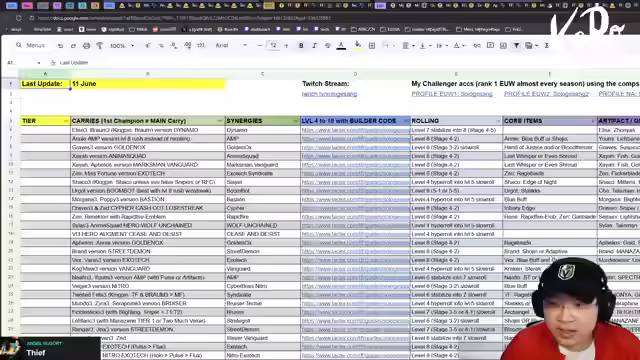The image size is (640, 360).
Task: Apply currency format from the toolbar
Action: 147,46
